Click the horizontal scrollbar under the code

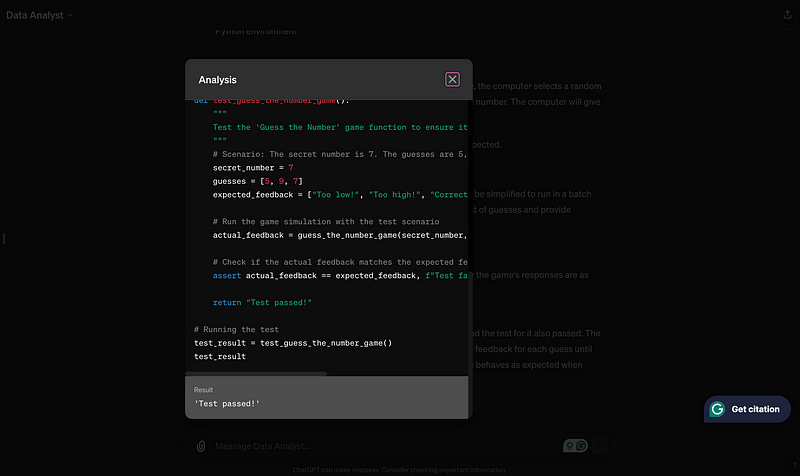(256, 374)
